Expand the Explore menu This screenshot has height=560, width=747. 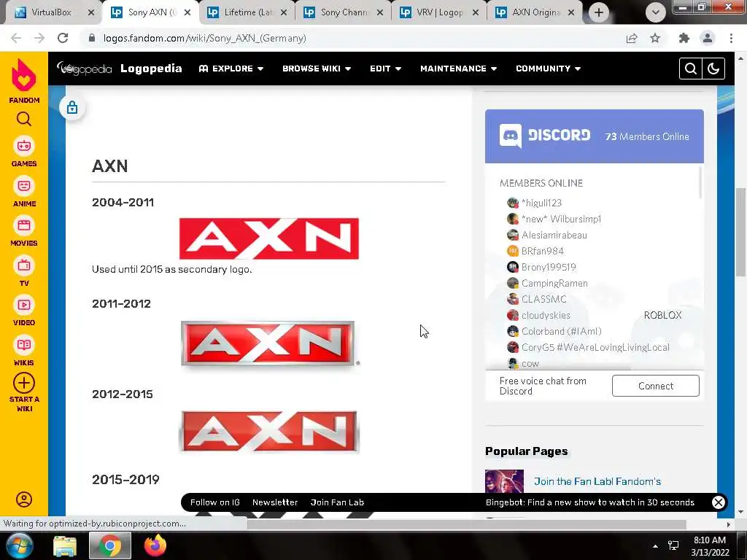231,69
